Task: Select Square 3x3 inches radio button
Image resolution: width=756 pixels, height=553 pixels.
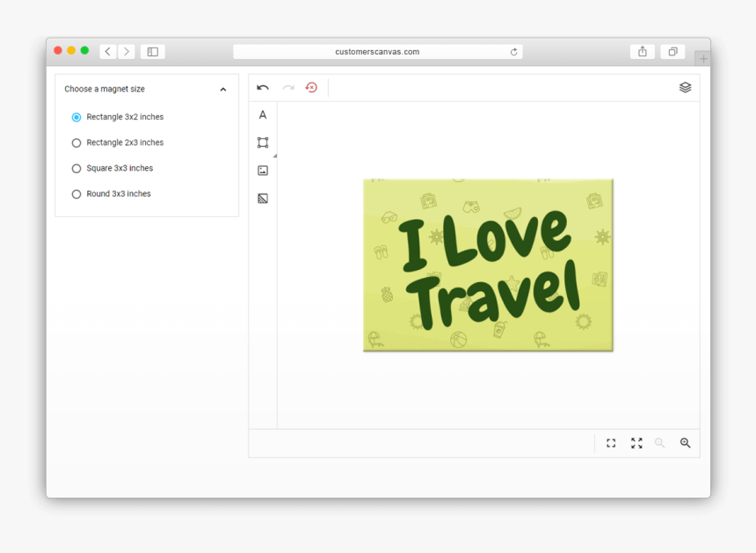Action: 76,168
